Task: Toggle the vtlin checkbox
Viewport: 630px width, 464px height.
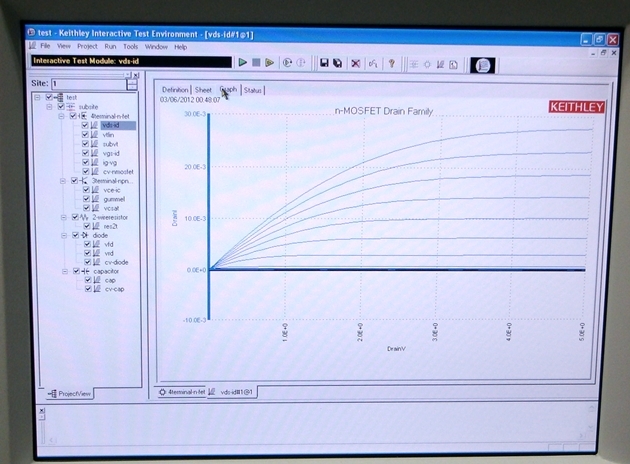Action: (x=85, y=135)
